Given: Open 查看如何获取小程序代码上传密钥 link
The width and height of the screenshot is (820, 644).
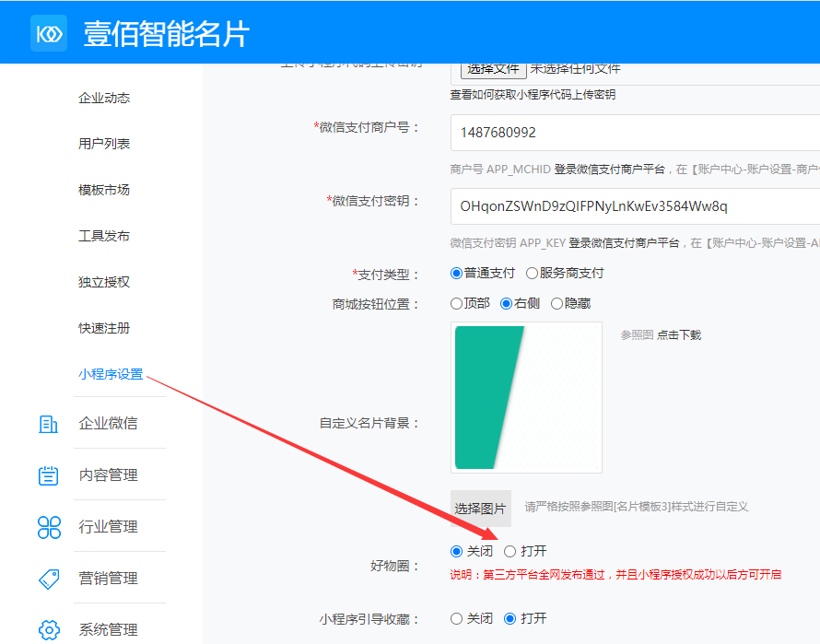Looking at the screenshot, I should pos(533,95).
